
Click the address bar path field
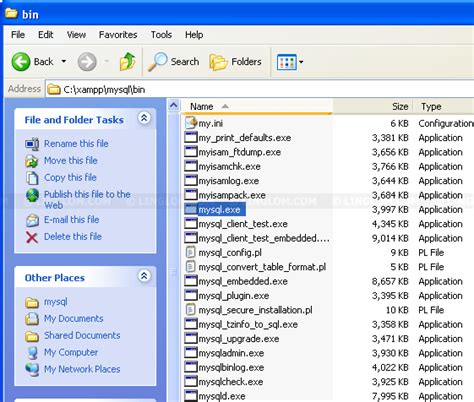(260, 89)
